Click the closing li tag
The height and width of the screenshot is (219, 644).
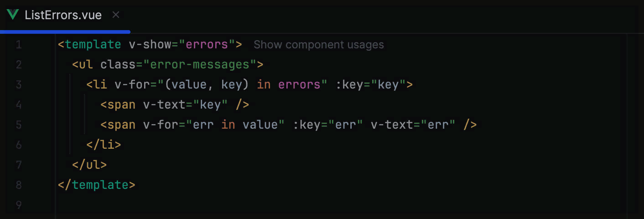tap(104, 145)
